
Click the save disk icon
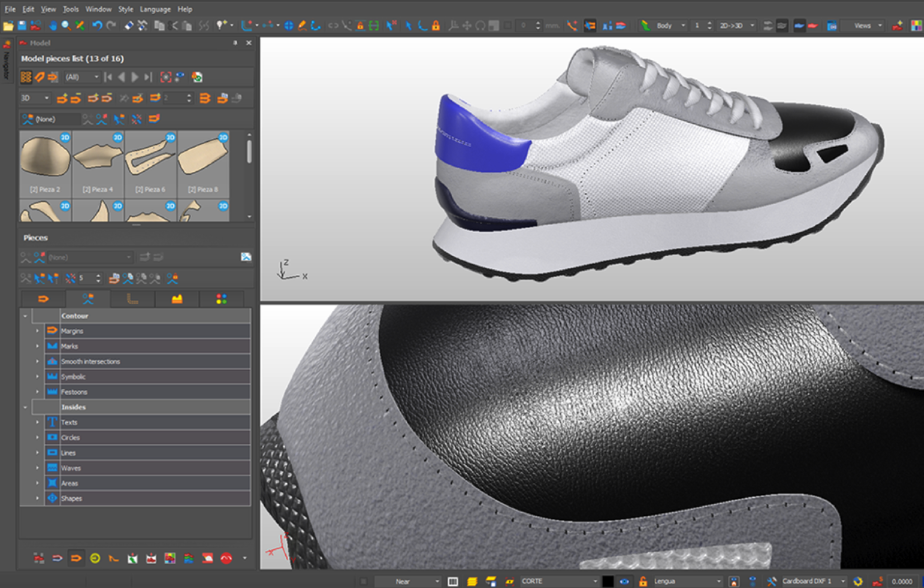[22, 26]
